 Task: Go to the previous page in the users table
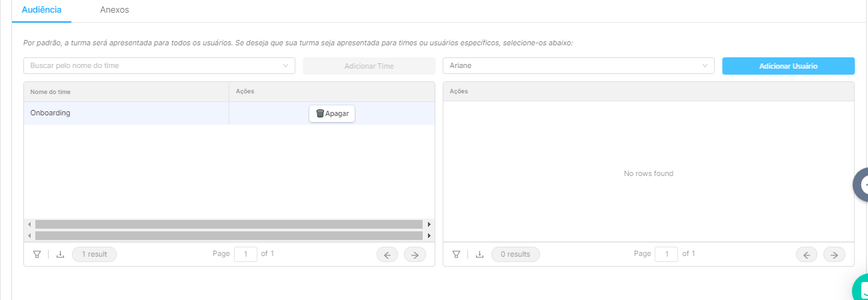[807, 254]
